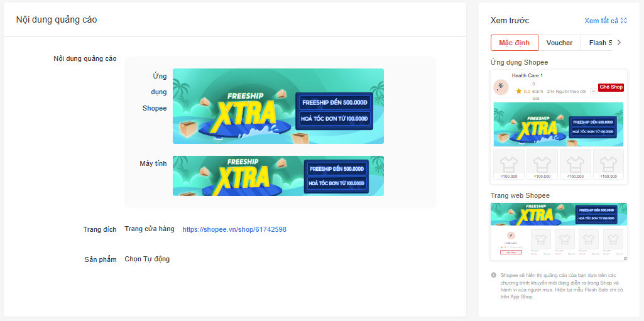Click the Health Care 1 shop name
Screen dimensions: 644x321
(x=527, y=75)
